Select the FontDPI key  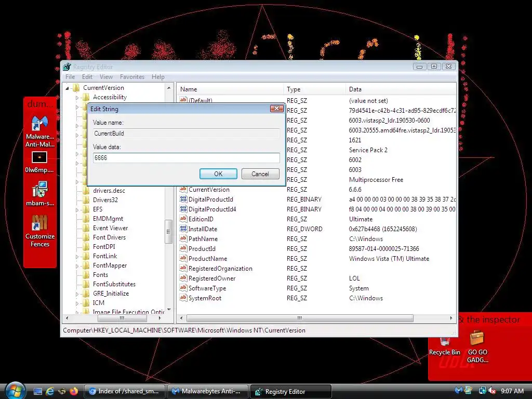pos(104,247)
